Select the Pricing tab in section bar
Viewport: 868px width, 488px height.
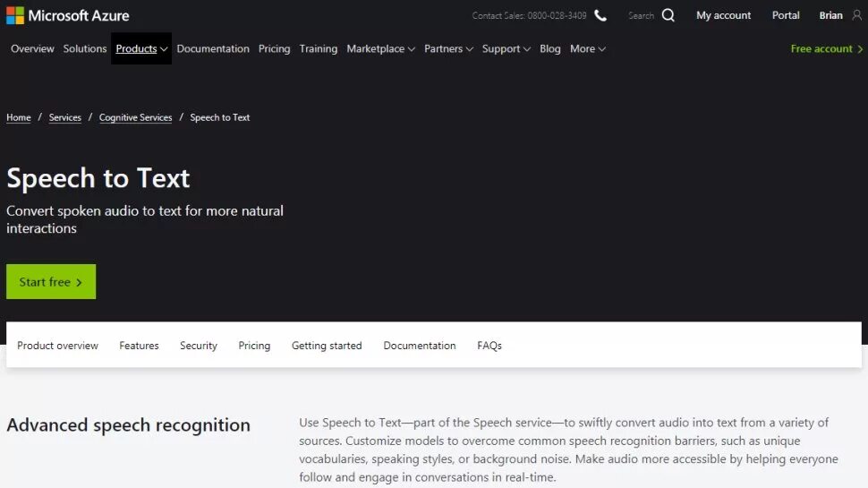pyautogui.click(x=254, y=346)
